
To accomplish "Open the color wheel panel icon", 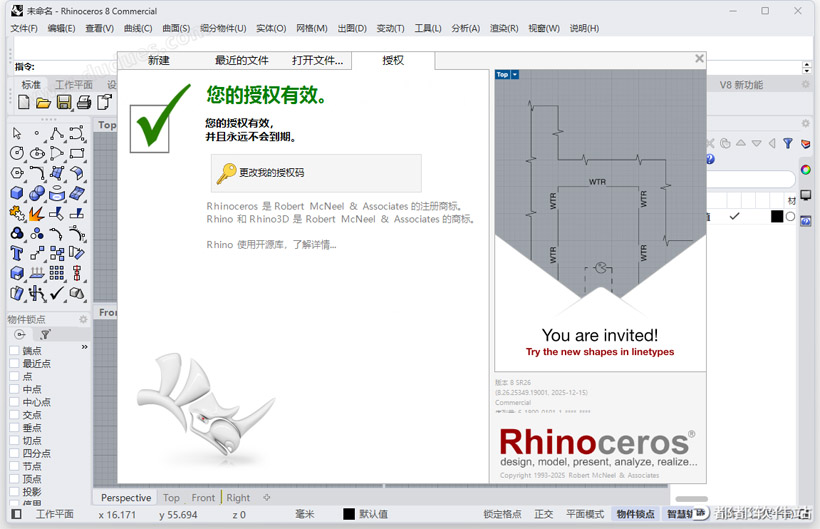I will tap(806, 169).
